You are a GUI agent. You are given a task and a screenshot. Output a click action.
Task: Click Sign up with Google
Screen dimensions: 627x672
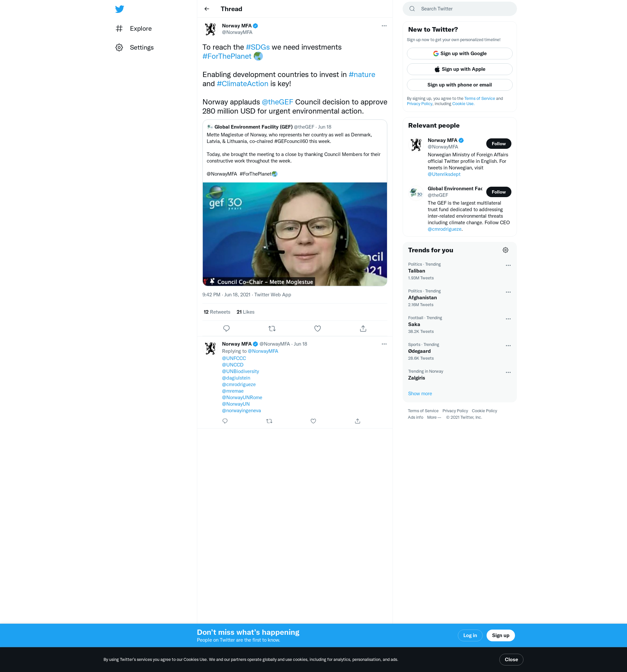pyautogui.click(x=459, y=54)
